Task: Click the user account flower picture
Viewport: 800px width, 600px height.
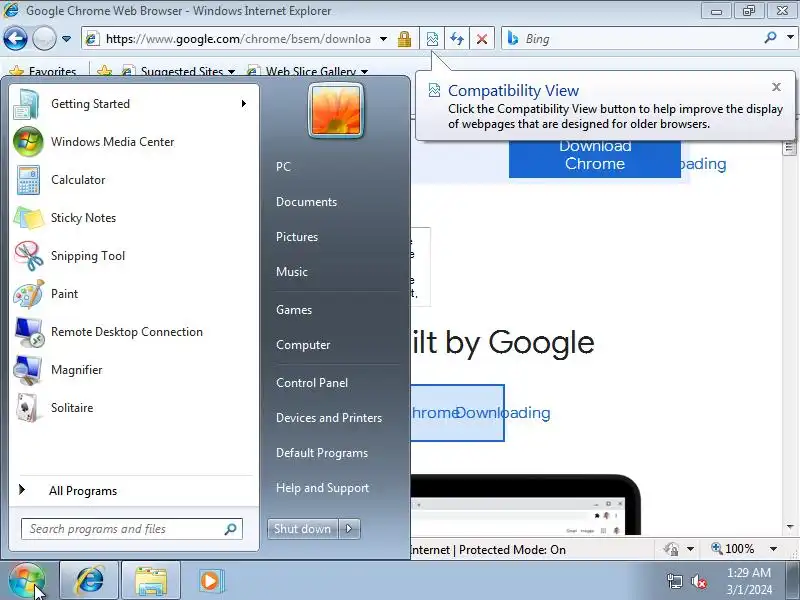Action: pos(336,110)
